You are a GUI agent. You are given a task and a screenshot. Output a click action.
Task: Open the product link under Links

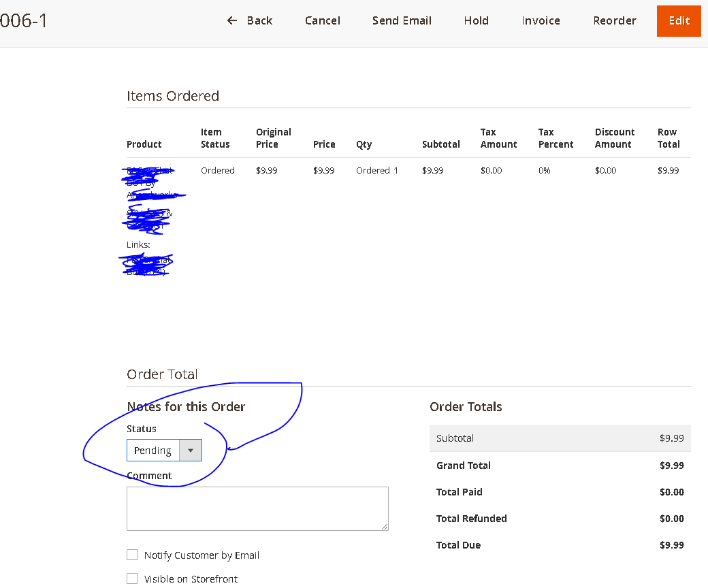pyautogui.click(x=145, y=262)
